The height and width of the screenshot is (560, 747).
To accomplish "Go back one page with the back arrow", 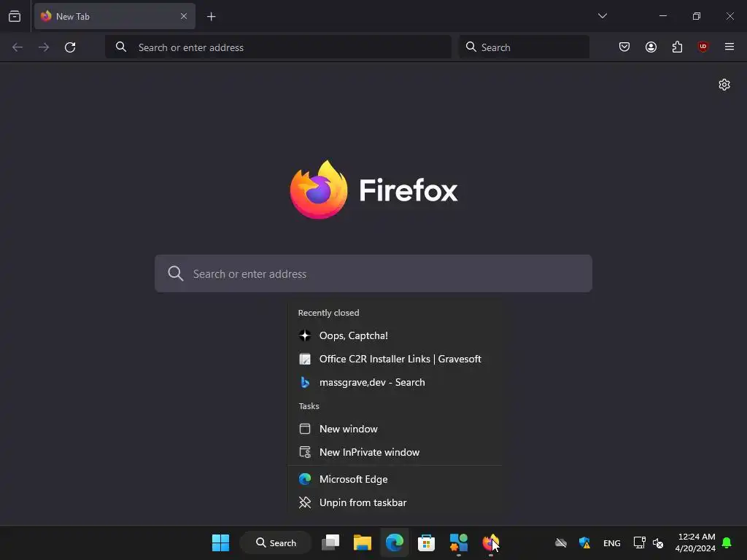I will 18,47.
